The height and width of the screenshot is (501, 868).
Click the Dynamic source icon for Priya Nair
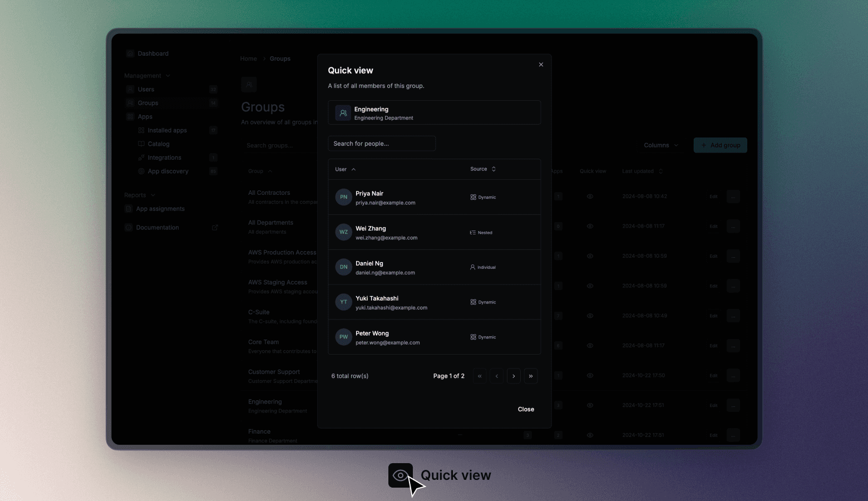click(473, 197)
